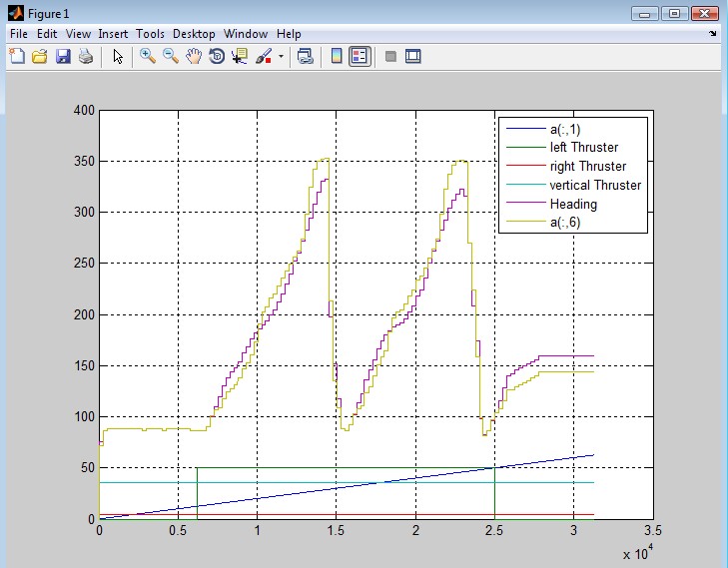This screenshot has width=728, height=568.
Task: Select the Zoom Out magnifier tool
Action: point(171,57)
